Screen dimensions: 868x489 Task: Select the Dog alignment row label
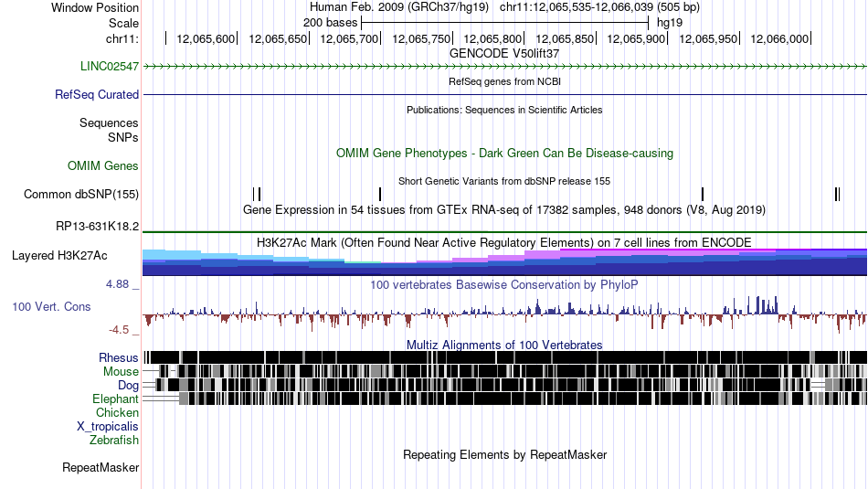[128, 386]
